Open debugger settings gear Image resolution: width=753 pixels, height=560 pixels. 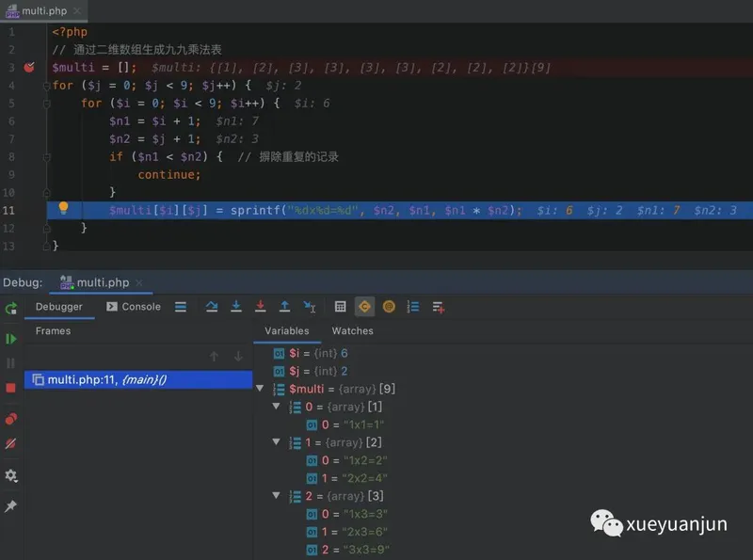[11, 475]
